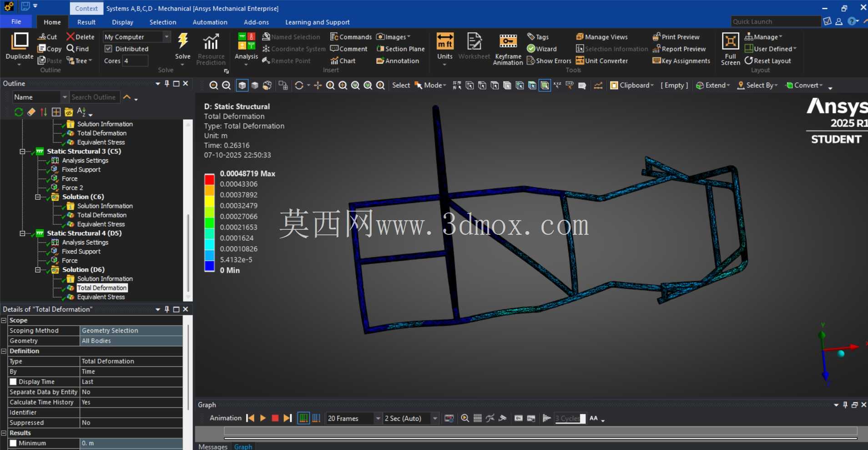
Task: Click the Convert button
Action: [x=804, y=85]
